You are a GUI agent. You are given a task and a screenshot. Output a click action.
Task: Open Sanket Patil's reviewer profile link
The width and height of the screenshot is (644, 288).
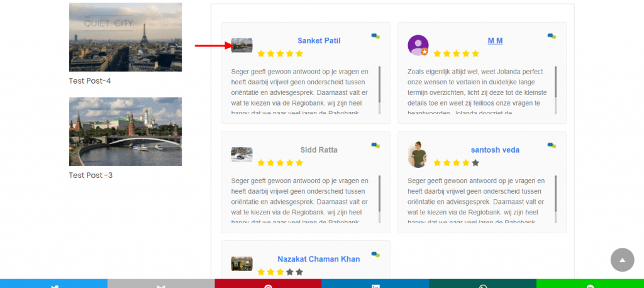[319, 41]
